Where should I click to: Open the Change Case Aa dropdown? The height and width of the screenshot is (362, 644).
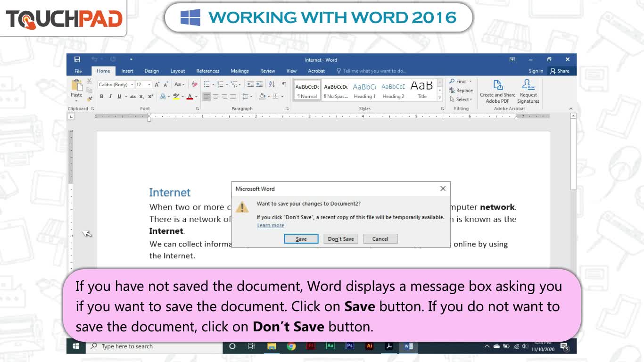point(179,84)
